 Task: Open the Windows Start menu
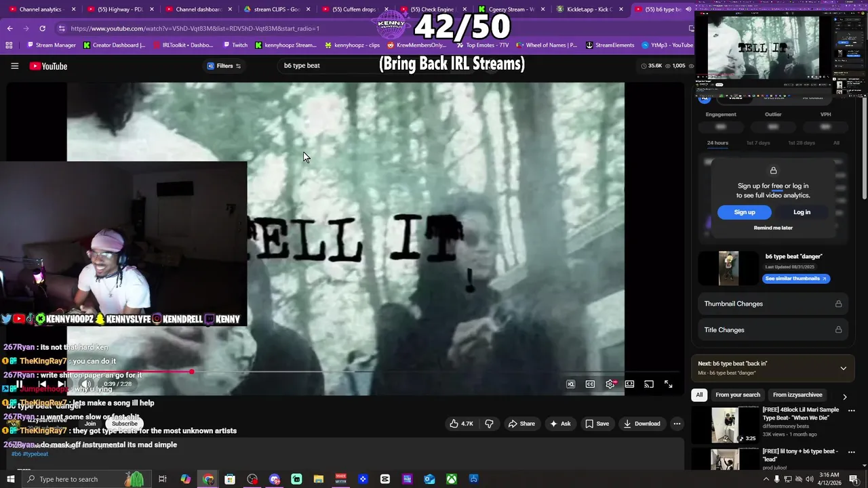coord(10,479)
